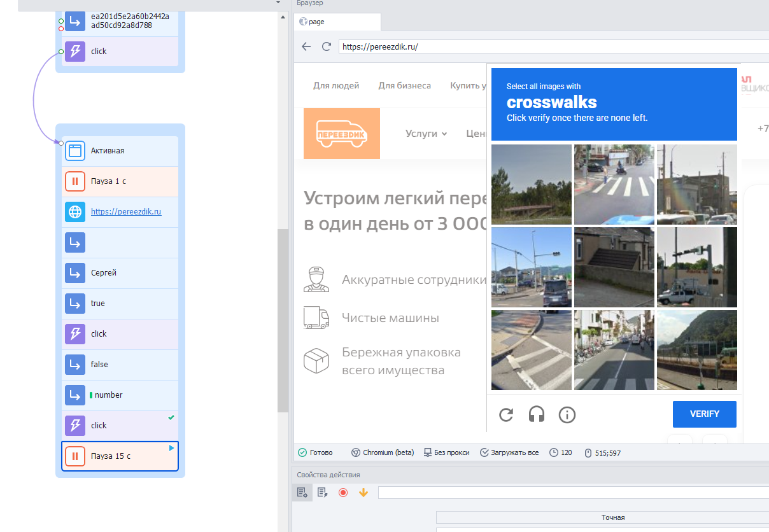Click the https://pereezdik.ru link in the action list

(x=126, y=212)
